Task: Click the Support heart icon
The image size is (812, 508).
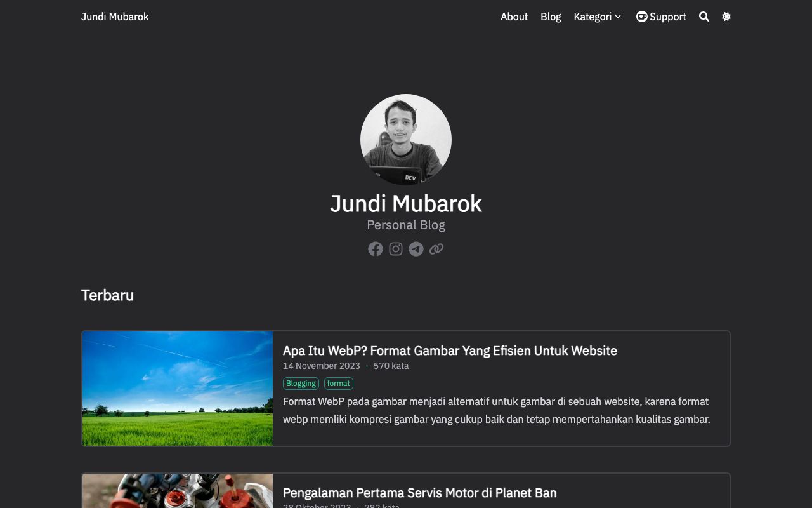Action: click(642, 17)
